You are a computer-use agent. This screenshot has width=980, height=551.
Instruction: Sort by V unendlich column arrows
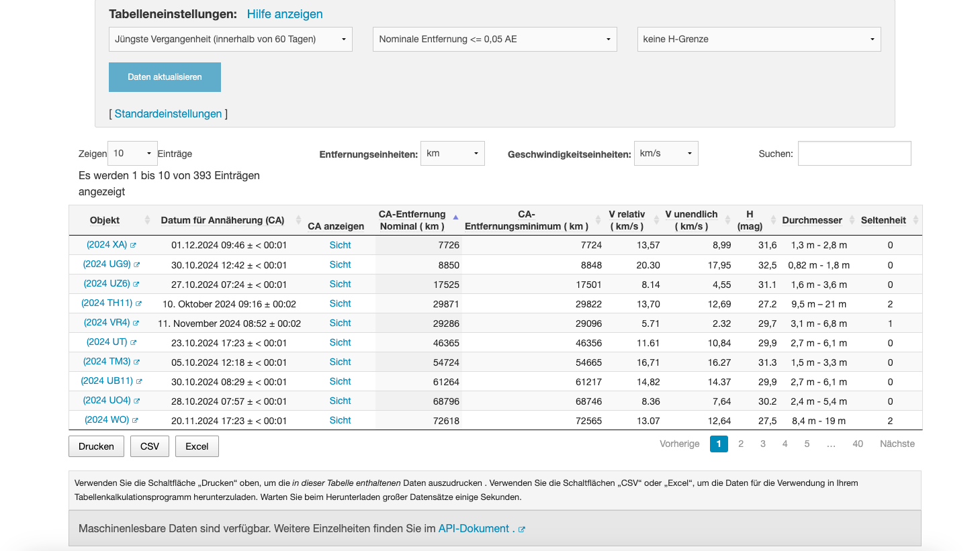coord(727,220)
